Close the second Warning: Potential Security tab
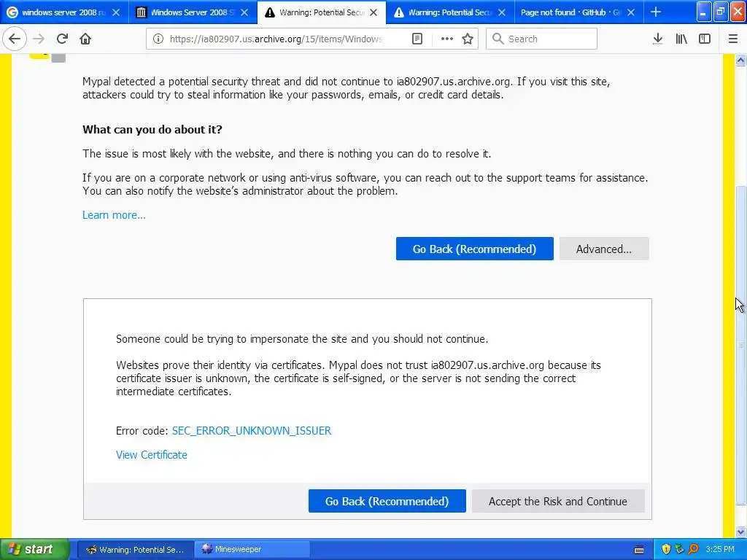747x560 pixels. click(502, 13)
